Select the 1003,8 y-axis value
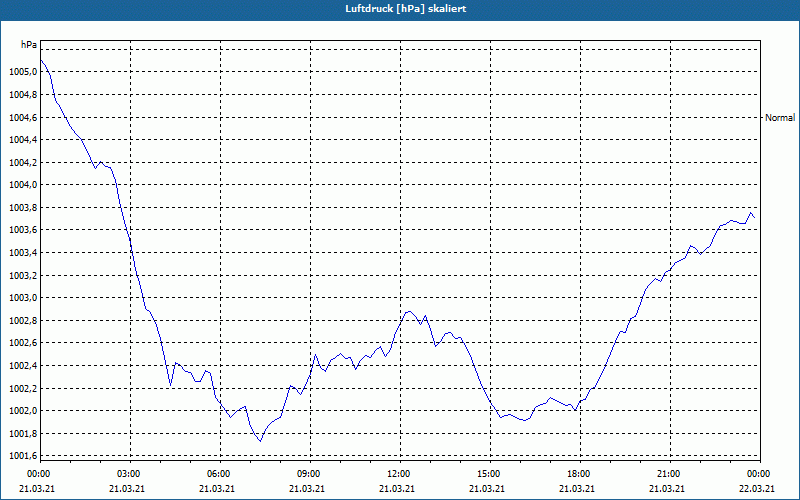 [x=23, y=208]
